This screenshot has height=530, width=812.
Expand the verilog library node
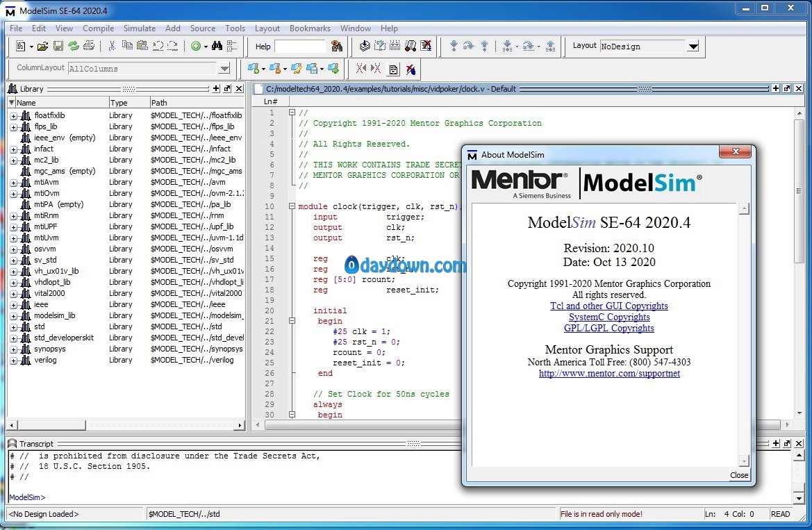[13, 360]
